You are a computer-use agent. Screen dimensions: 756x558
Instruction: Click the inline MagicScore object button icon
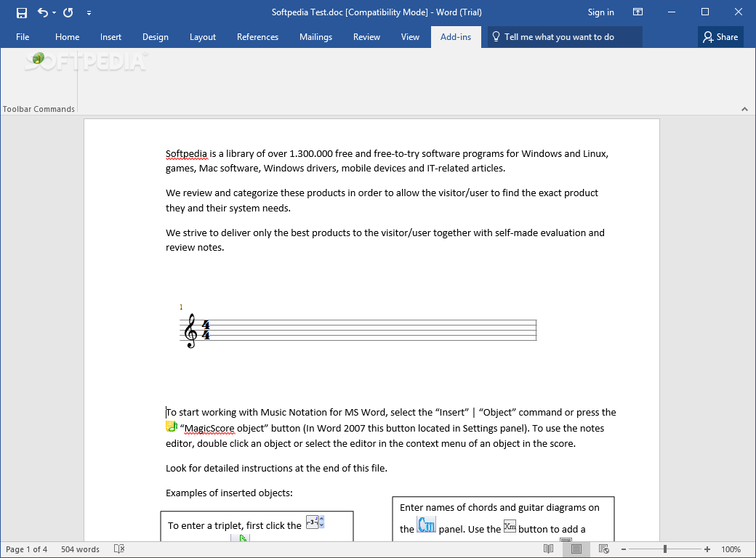coord(171,426)
